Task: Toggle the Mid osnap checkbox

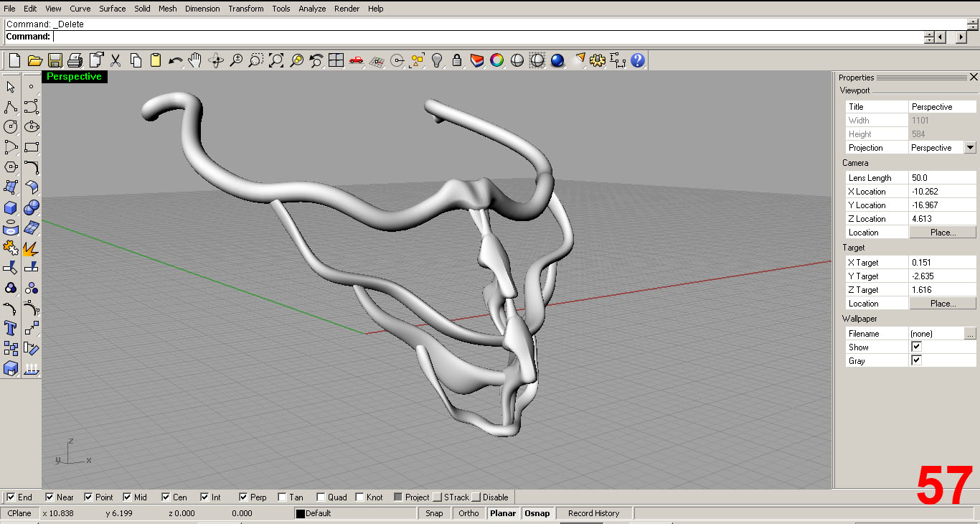Action: [x=127, y=497]
